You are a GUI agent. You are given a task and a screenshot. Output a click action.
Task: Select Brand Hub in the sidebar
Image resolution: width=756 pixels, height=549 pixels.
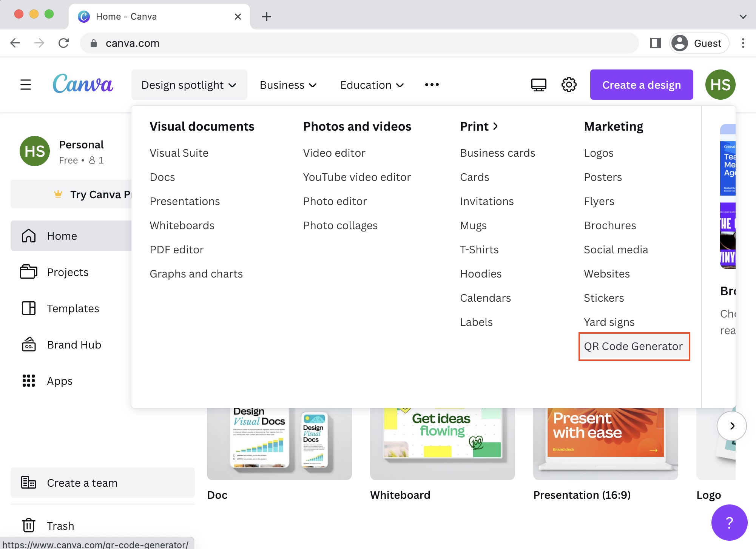tap(71, 344)
